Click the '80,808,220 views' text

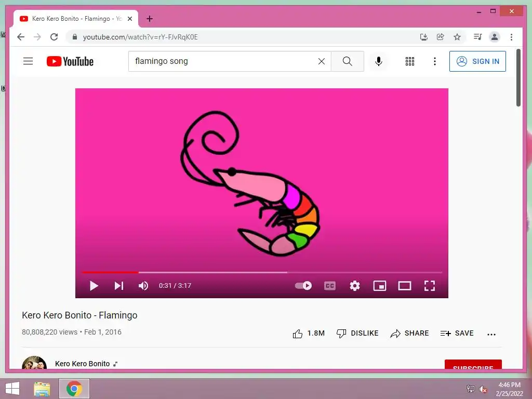49,332
